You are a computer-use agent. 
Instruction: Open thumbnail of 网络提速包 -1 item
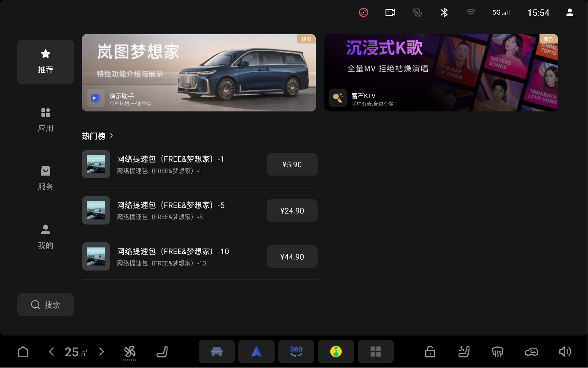point(96,164)
